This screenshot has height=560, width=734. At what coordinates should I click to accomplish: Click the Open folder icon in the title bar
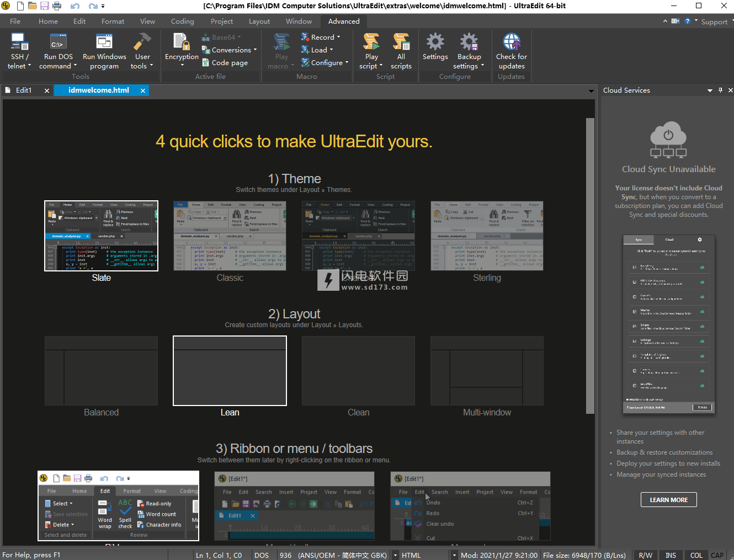[x=32, y=6]
